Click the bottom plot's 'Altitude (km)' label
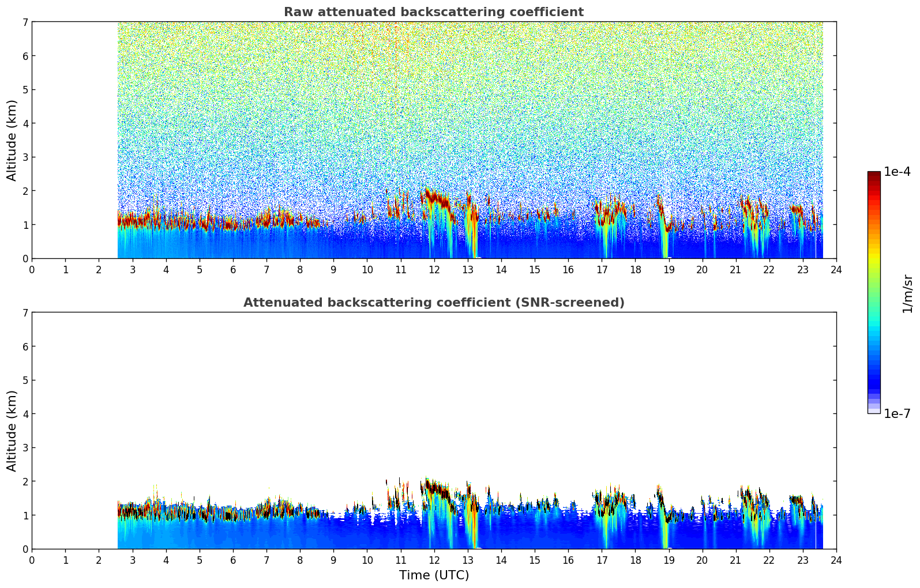The width and height of the screenshot is (920, 588). [12, 431]
